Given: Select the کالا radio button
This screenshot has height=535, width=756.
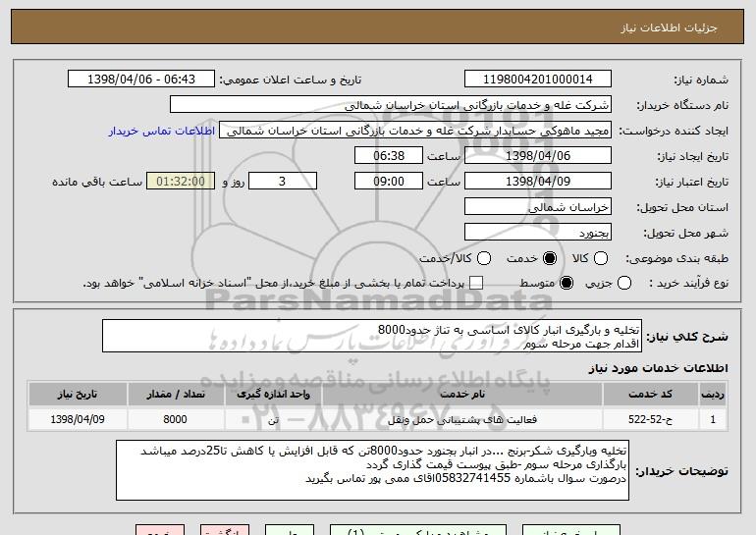Looking at the screenshot, I should (601, 258).
